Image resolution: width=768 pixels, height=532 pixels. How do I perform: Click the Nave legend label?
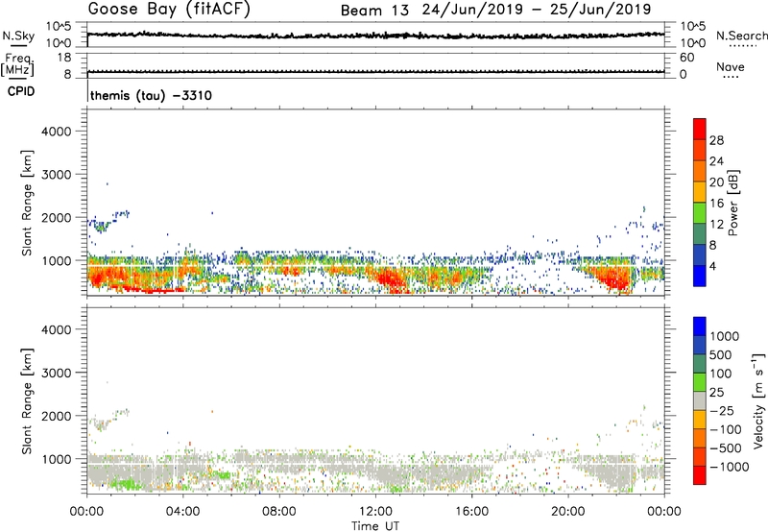click(731, 67)
